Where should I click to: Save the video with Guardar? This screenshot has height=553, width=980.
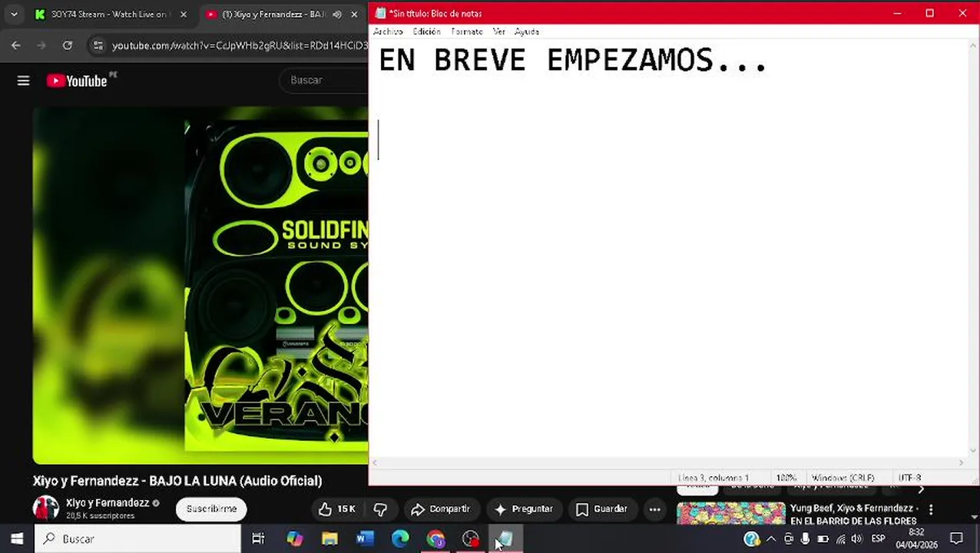[601, 508]
